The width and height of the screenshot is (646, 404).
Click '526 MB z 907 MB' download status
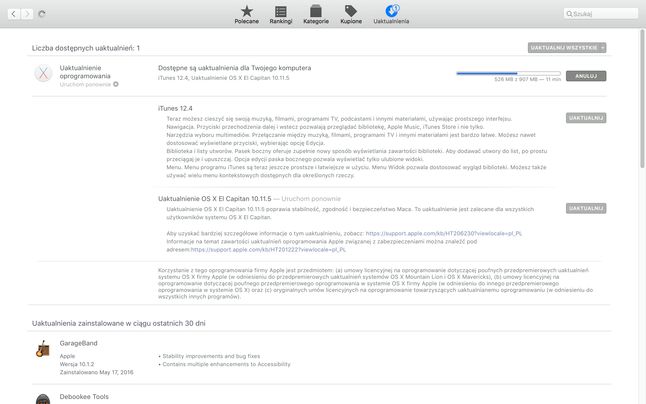516,79
